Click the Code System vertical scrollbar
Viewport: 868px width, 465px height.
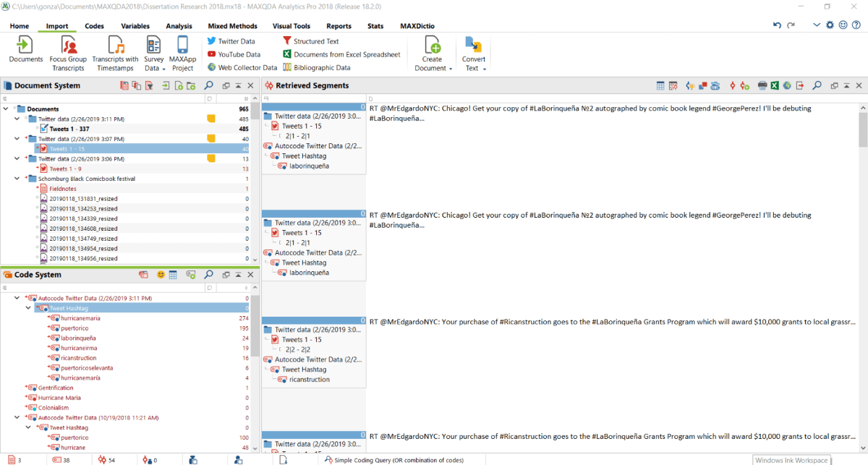pyautogui.click(x=255, y=325)
